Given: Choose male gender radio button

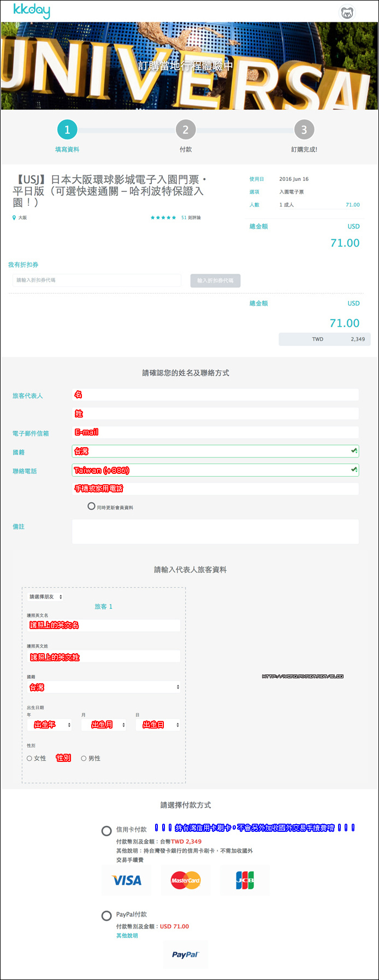Looking at the screenshot, I should [x=84, y=759].
